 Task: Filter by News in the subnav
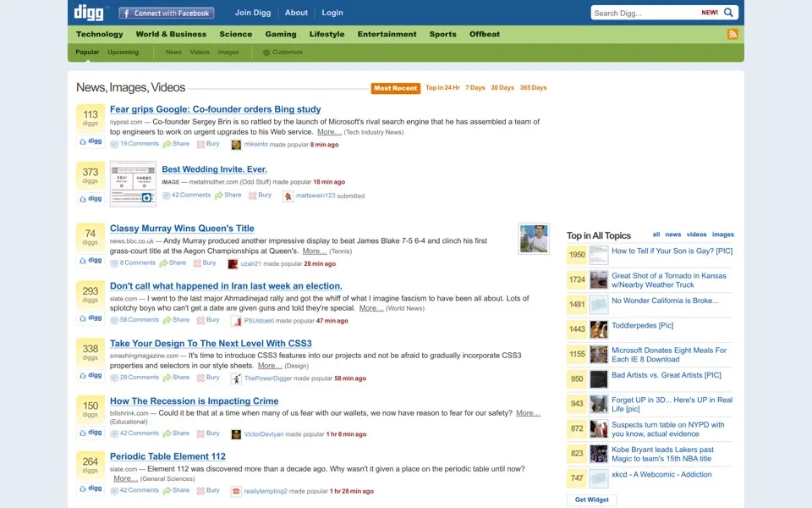coord(173,52)
